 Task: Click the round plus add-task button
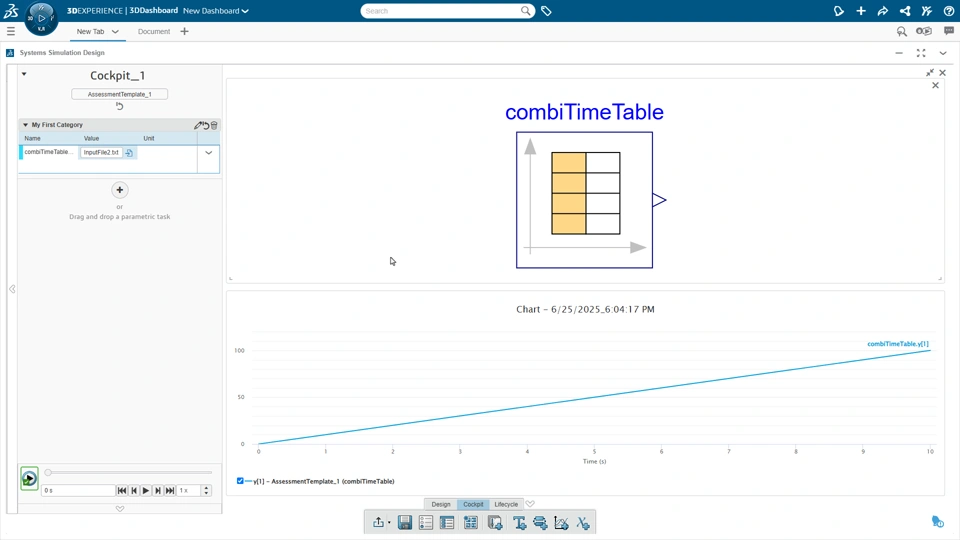click(x=120, y=190)
